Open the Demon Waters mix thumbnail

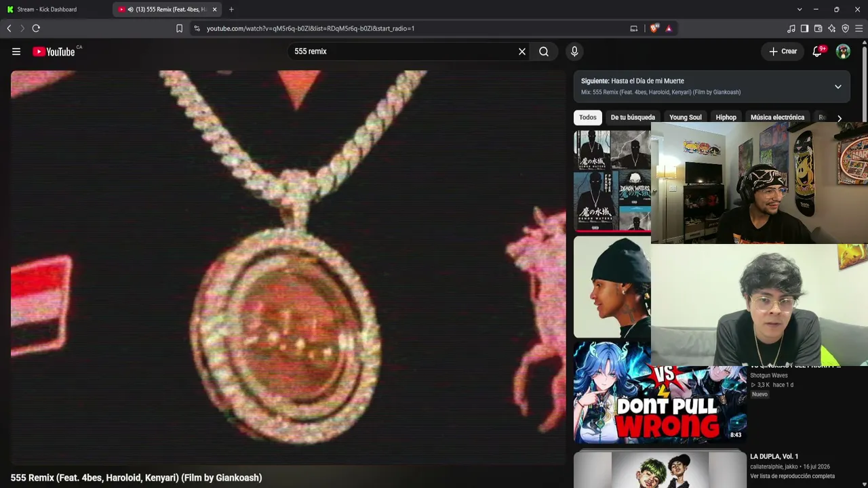coord(612,181)
